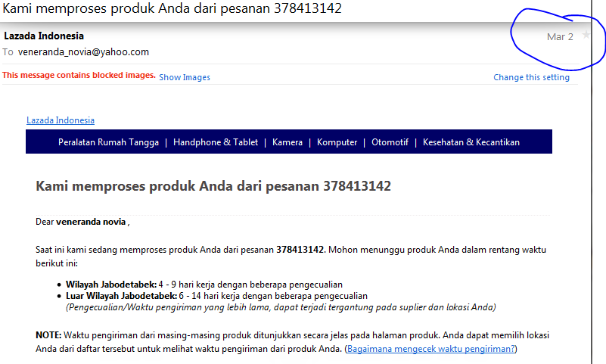Click the italic Pengecualian/Waktu pengiriman note

(281, 307)
